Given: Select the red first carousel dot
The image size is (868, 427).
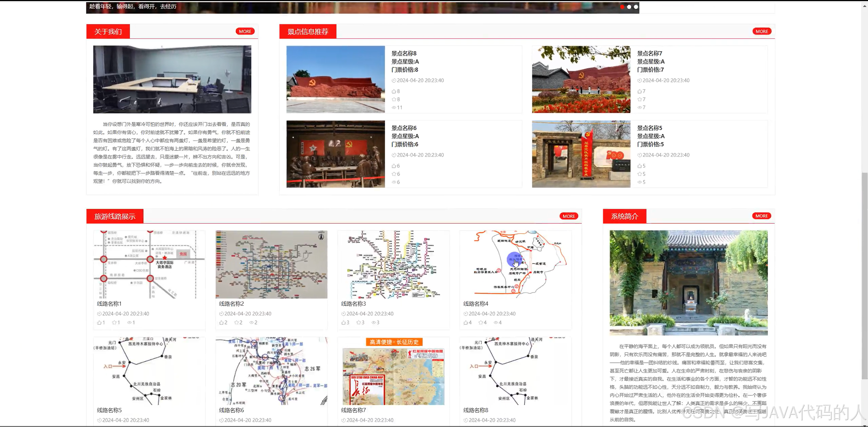Looking at the screenshot, I should point(622,7).
